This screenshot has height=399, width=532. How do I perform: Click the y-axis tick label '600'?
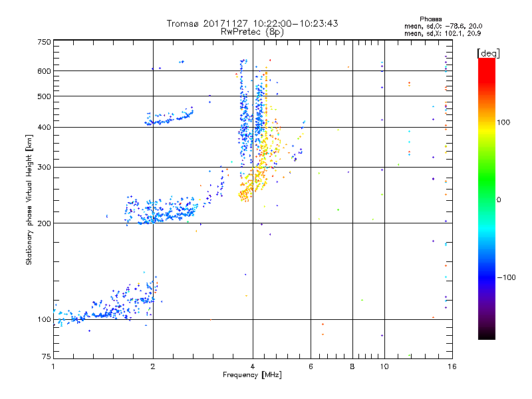pyautogui.click(x=44, y=71)
